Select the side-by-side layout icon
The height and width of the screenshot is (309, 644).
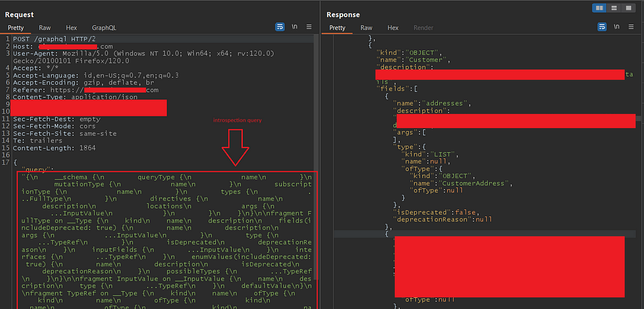(599, 8)
